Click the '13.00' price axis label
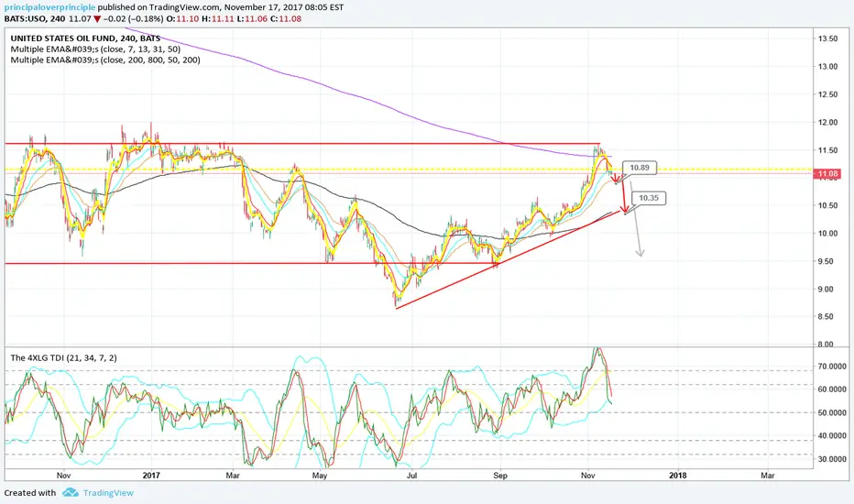Viewport: 854px width, 504px height. (x=827, y=67)
